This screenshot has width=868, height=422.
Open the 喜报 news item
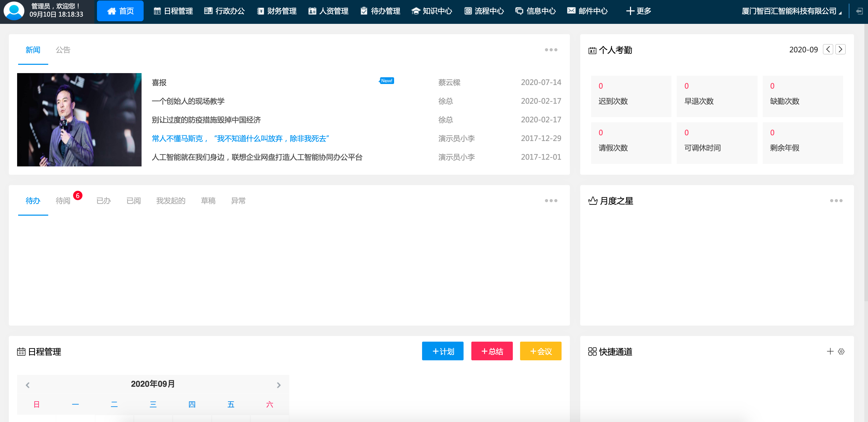(159, 82)
